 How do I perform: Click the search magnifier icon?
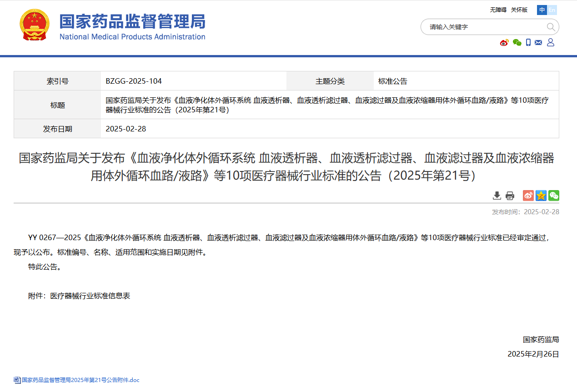[x=551, y=27]
